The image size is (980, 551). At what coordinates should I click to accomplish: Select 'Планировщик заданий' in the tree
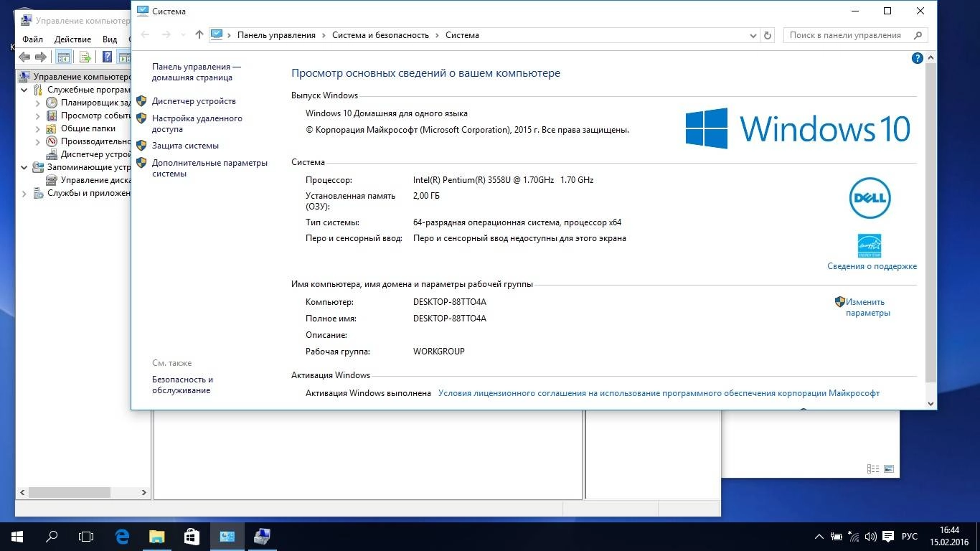(x=95, y=103)
